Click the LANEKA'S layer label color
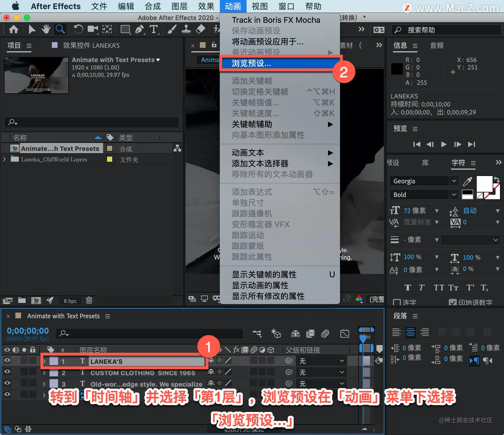Screen dimensions: 504x435 click(x=54, y=361)
